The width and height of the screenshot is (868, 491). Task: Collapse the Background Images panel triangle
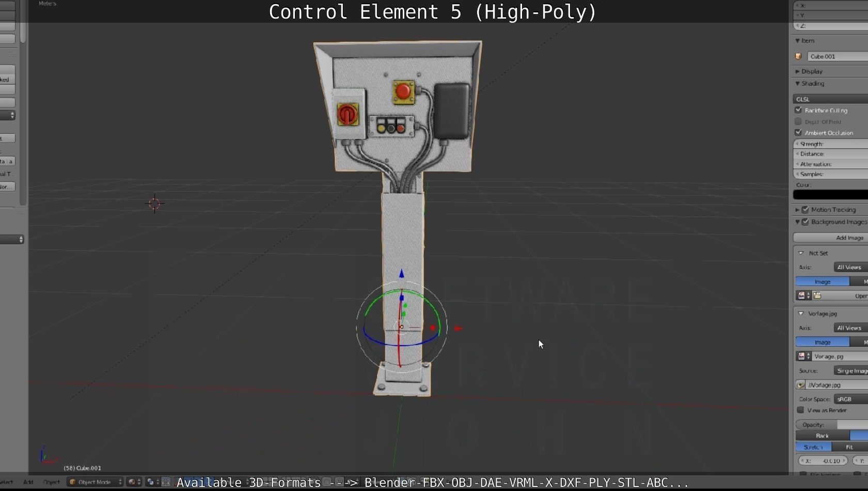(797, 222)
